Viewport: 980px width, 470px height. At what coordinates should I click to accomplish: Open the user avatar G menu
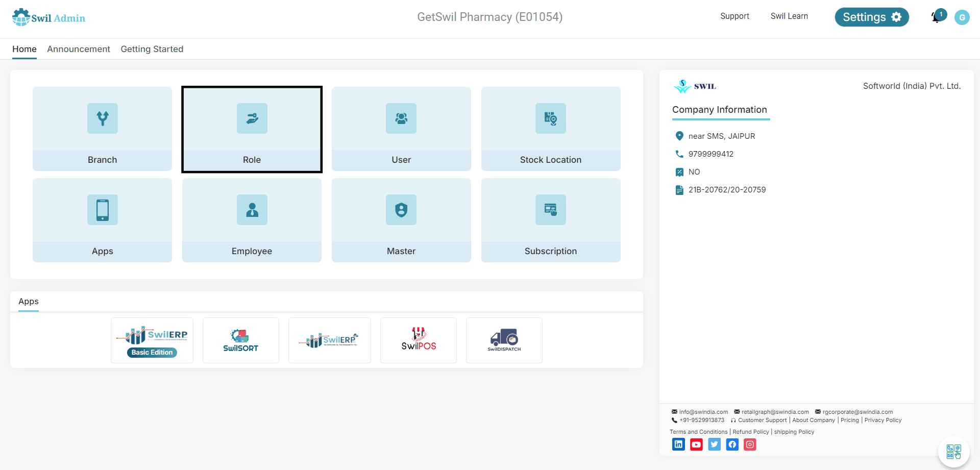[x=962, y=17]
